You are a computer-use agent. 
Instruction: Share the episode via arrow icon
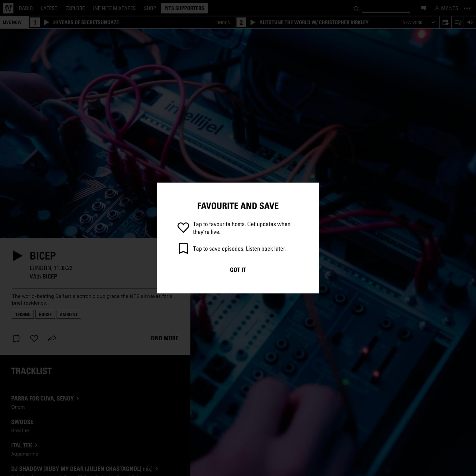52,338
